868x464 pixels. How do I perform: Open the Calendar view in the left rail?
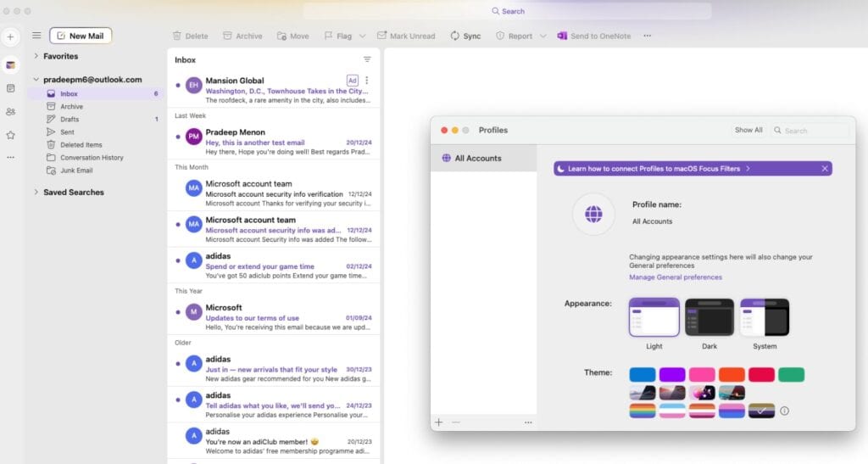[10, 88]
